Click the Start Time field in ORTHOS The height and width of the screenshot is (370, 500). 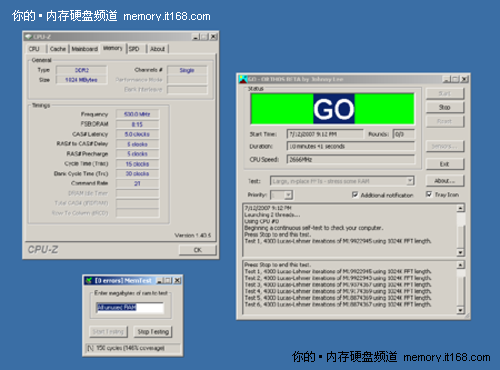pos(325,134)
